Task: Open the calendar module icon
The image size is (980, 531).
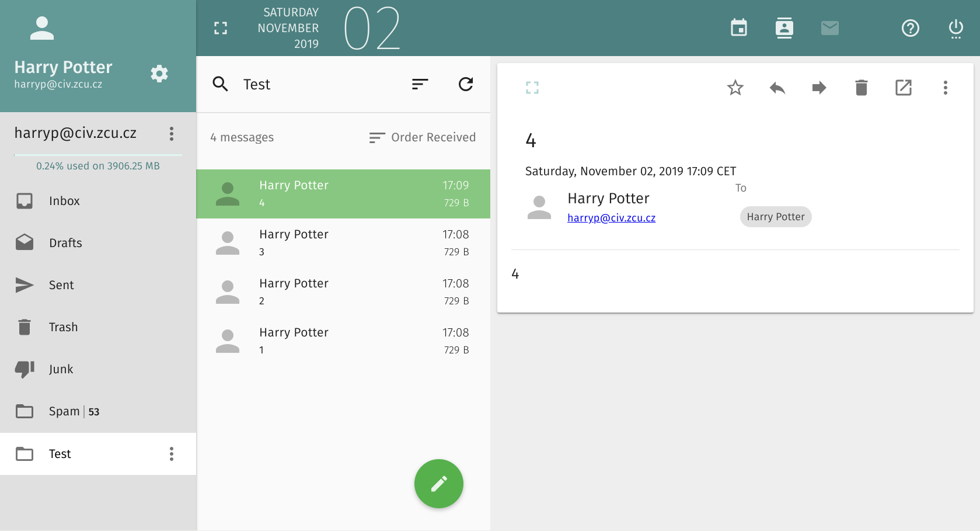Action: [739, 28]
